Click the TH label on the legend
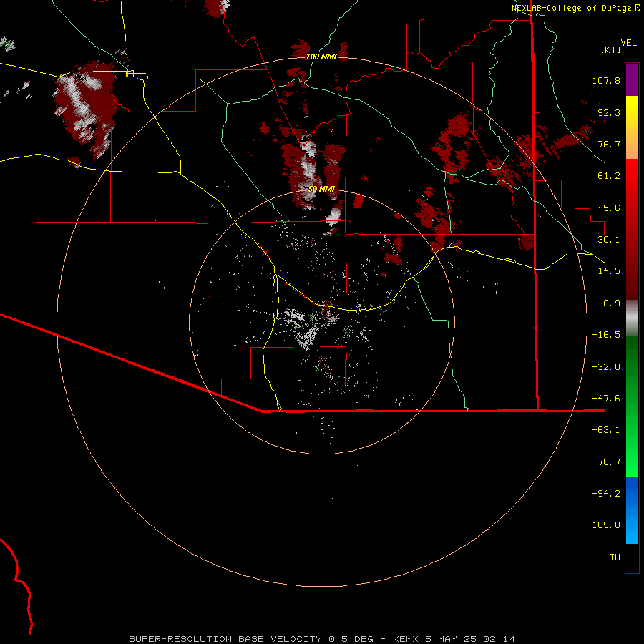644x644 pixels. (x=615, y=557)
